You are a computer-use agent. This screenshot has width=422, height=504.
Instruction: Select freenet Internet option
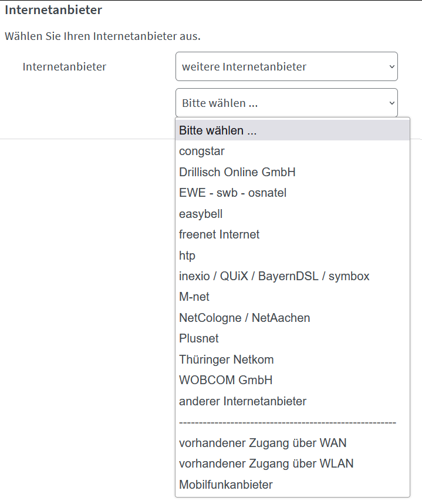pos(292,234)
